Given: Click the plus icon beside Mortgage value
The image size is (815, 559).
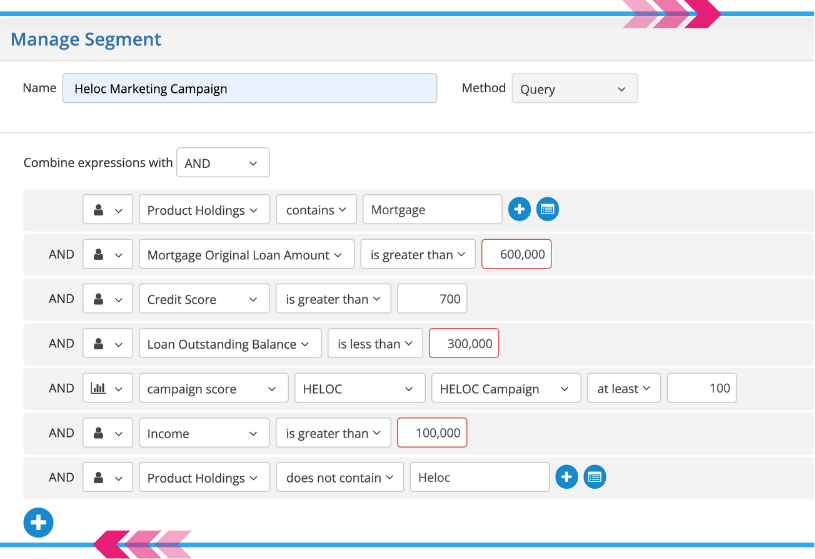Looking at the screenshot, I should [519, 209].
